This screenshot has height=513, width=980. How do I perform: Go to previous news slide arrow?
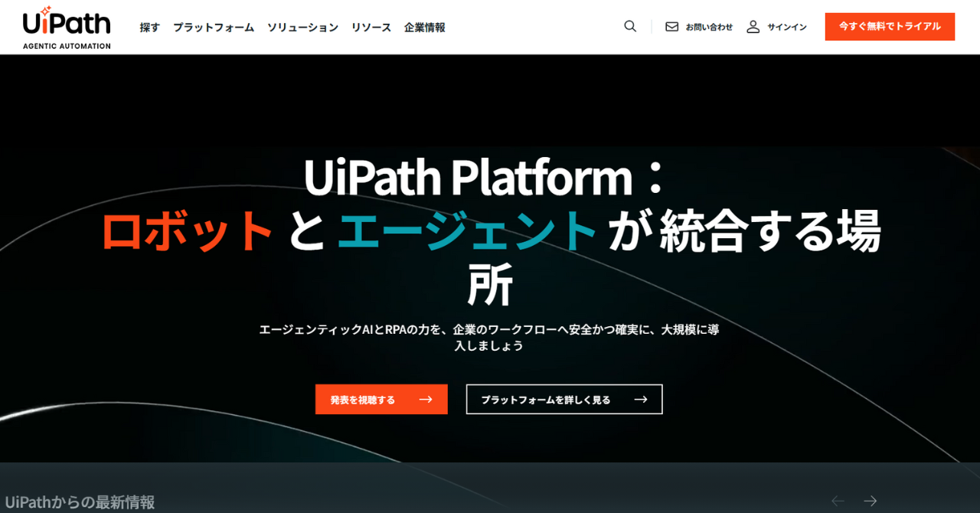pos(838,501)
